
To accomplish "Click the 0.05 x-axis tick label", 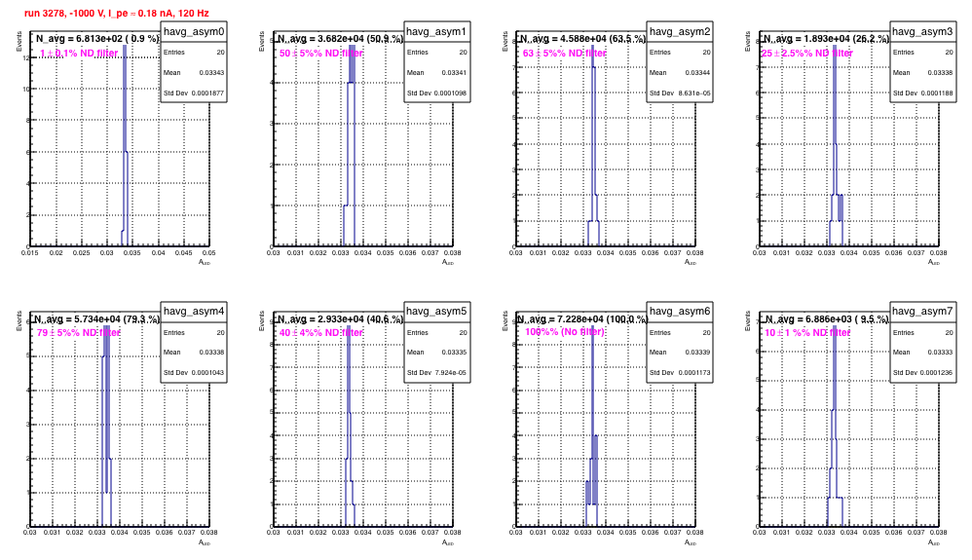I will [208, 253].
